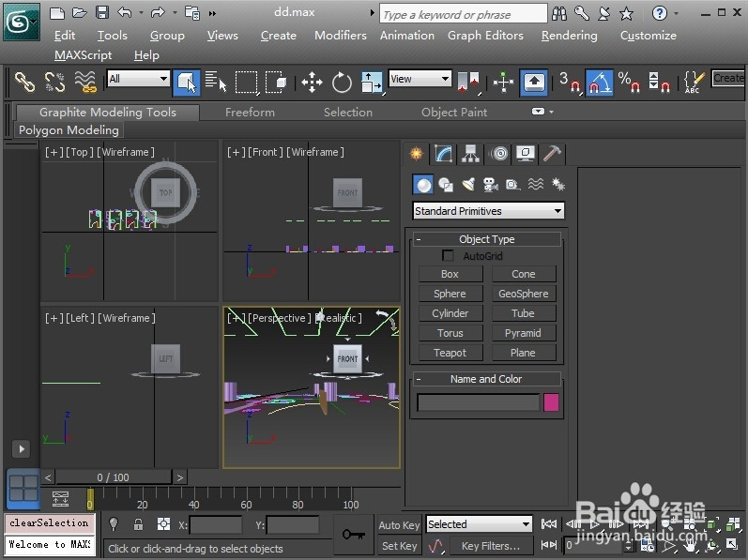Open the Selected key filter dropdown
The width and height of the screenshot is (748, 560).
click(x=479, y=524)
